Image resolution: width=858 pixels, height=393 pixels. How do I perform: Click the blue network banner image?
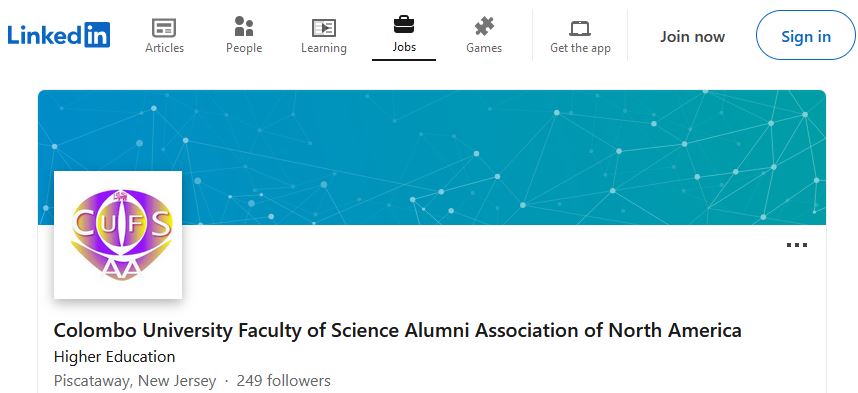[x=432, y=157]
